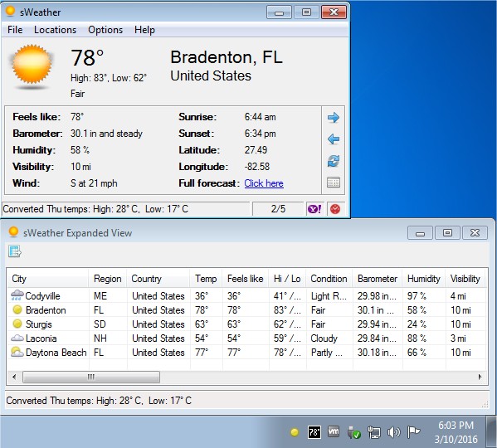Click Laconia row cloud icon

(17, 338)
